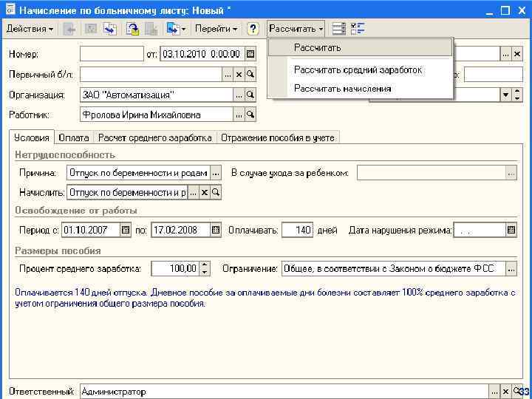Click the Причина field value
The height and width of the screenshot is (399, 532).
138,173
